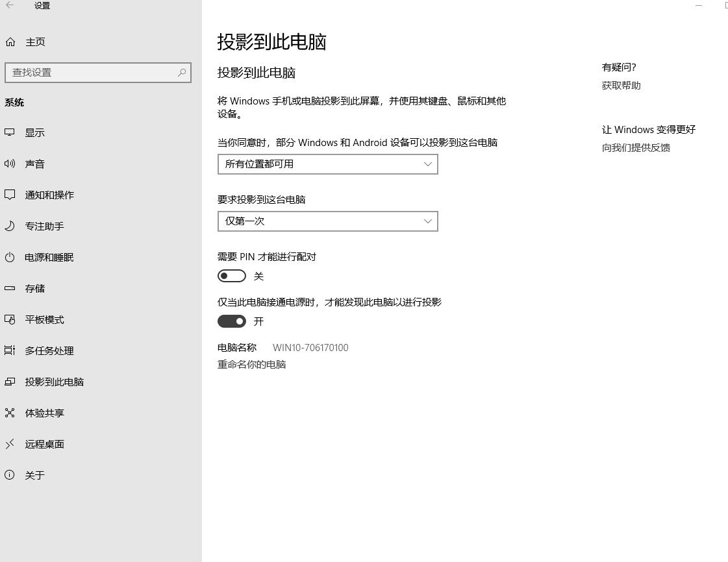Switch to 平板模式 (Tablet mode) settings
Image resolution: width=728 pixels, height=562 pixels.
(x=44, y=319)
